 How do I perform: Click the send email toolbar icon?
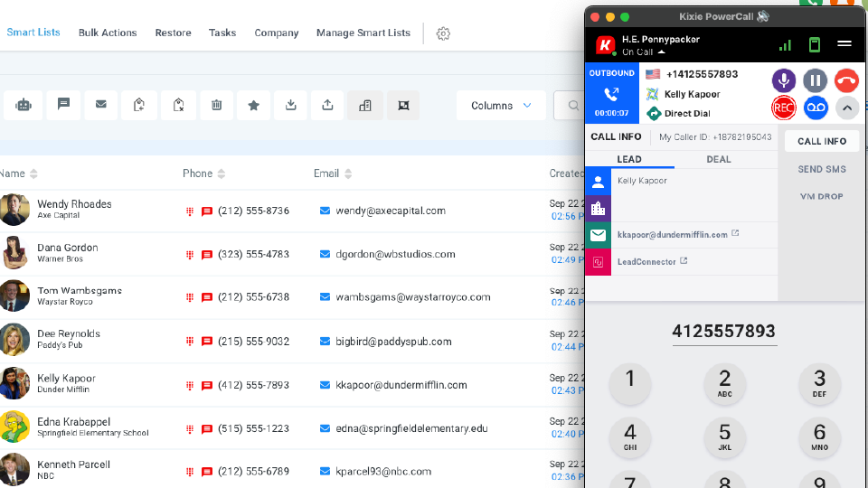click(100, 105)
